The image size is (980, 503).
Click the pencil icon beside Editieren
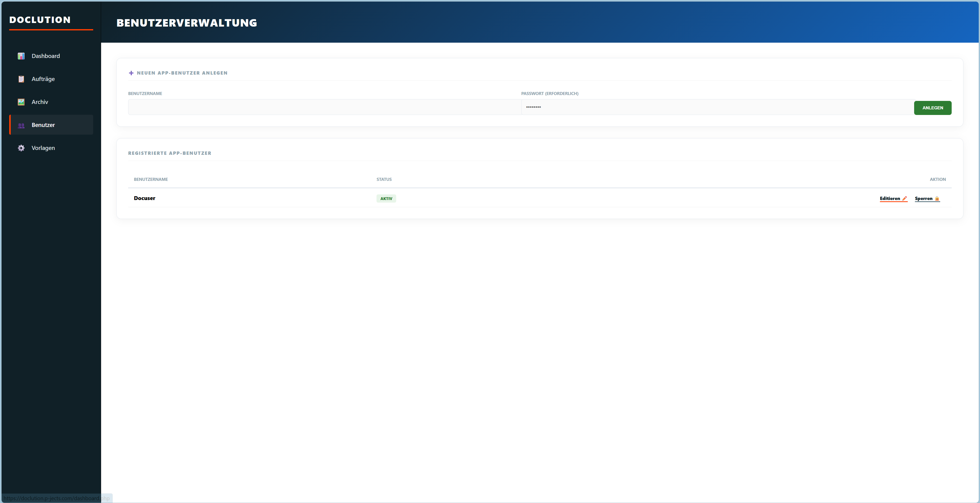pyautogui.click(x=905, y=198)
